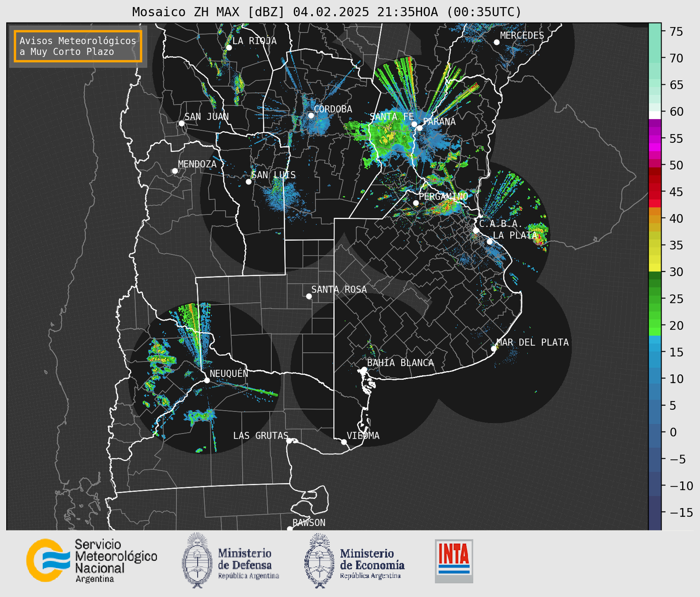
Task: Click the SAN JUAN city marker dot
Action: (x=181, y=123)
